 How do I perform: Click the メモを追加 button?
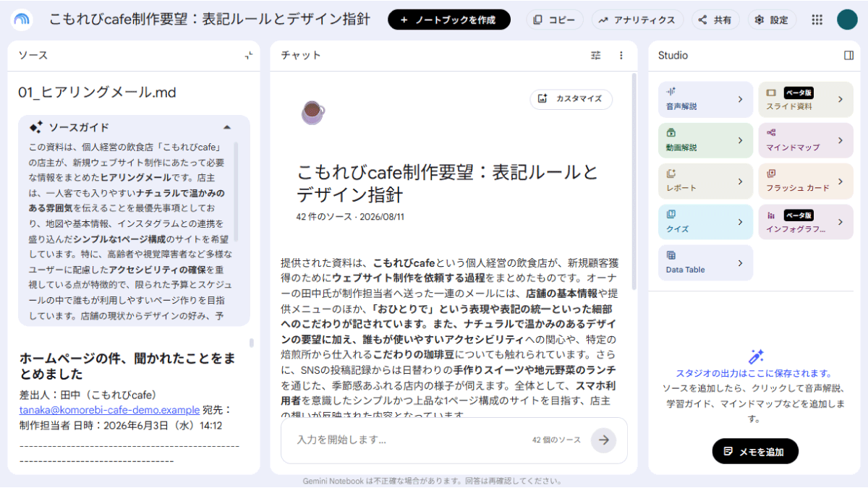click(755, 451)
